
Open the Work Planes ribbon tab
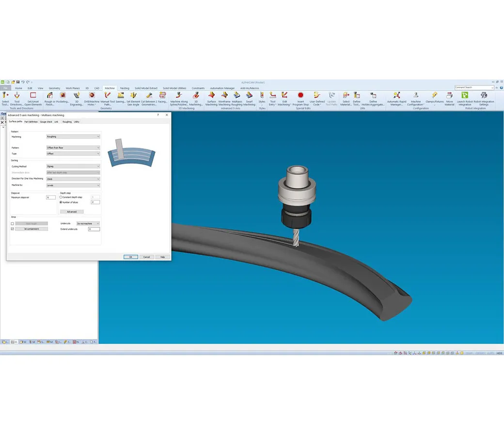(73, 88)
